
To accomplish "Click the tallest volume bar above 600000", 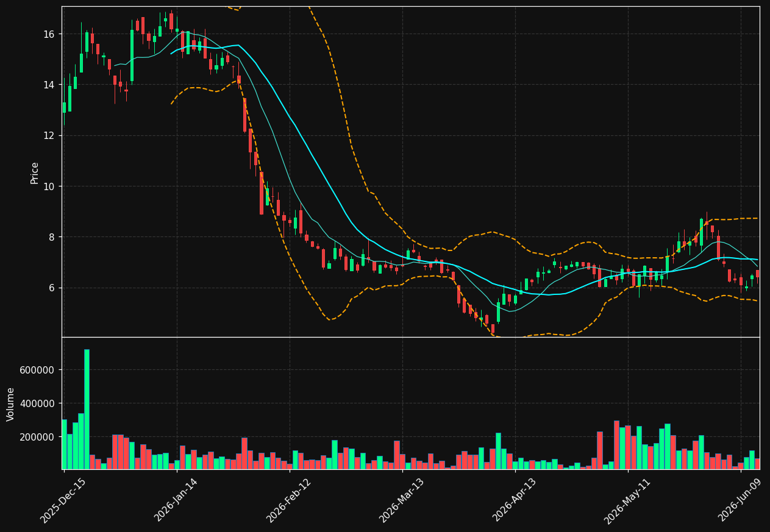I will coord(87,409).
